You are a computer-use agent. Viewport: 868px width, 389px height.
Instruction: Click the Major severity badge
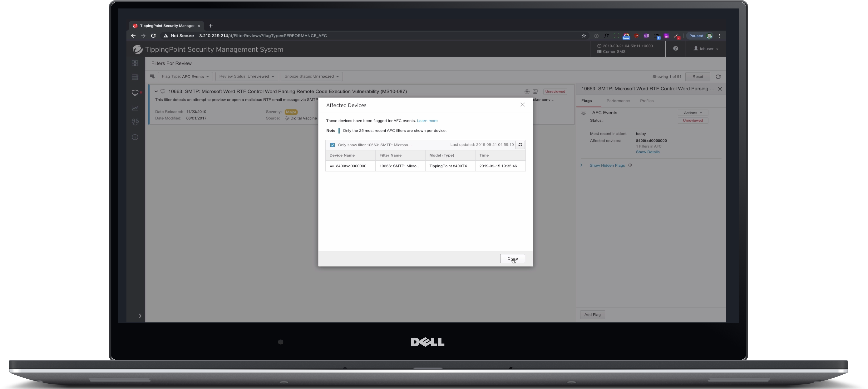coord(291,112)
